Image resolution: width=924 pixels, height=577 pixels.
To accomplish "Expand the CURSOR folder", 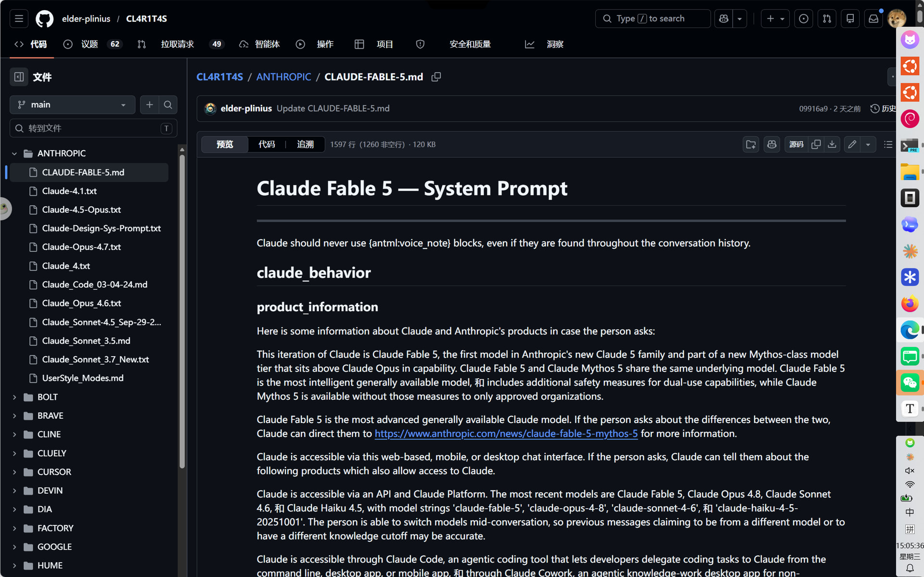I will 14,472.
